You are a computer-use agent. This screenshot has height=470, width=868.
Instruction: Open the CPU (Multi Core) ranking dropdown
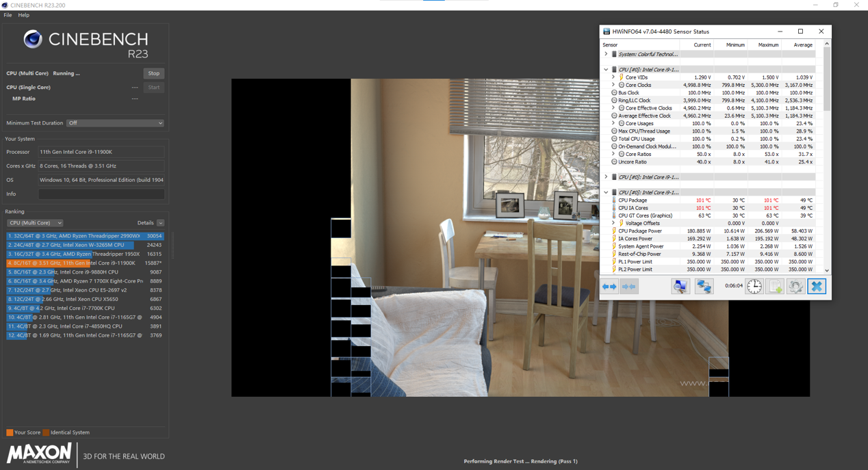point(35,223)
